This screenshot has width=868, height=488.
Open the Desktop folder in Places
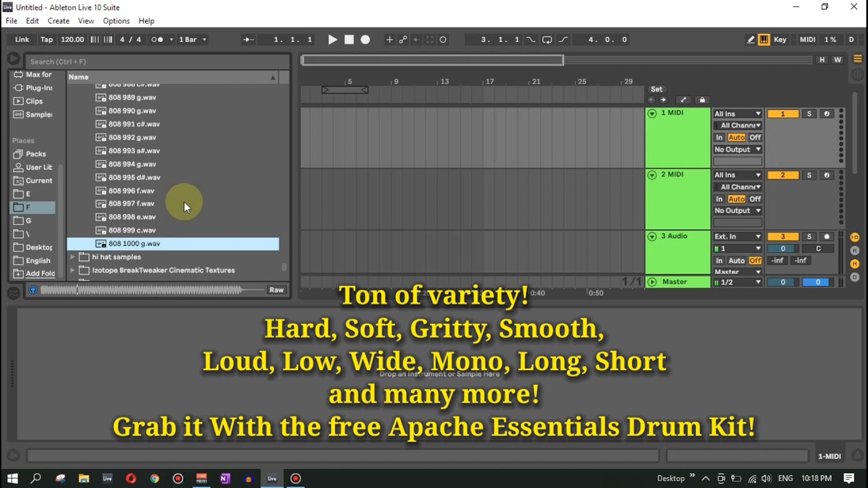point(33,247)
